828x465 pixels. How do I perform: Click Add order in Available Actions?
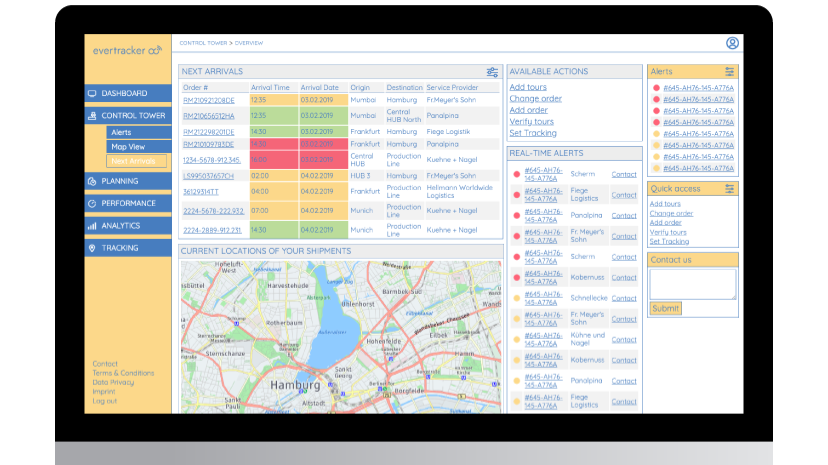pos(529,110)
